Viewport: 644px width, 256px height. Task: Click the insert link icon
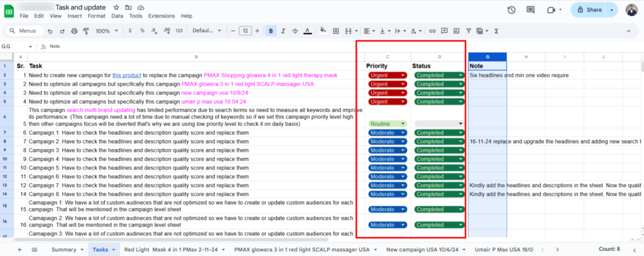click(431, 31)
